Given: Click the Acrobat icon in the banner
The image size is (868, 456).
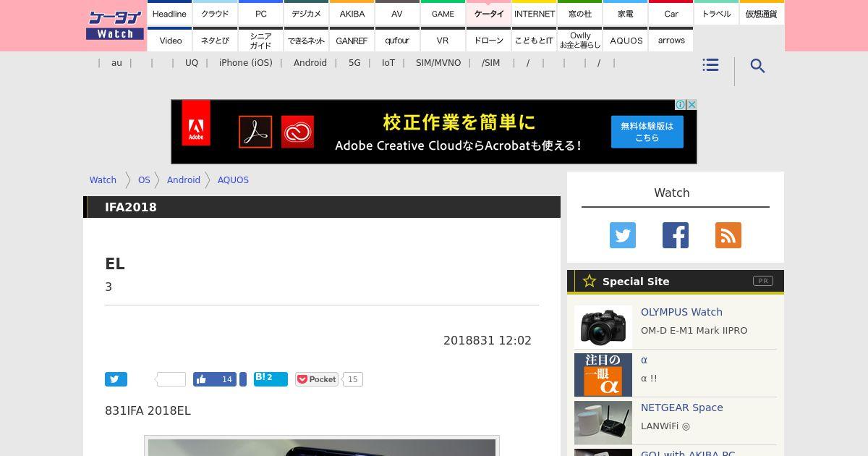Looking at the screenshot, I should click(255, 132).
